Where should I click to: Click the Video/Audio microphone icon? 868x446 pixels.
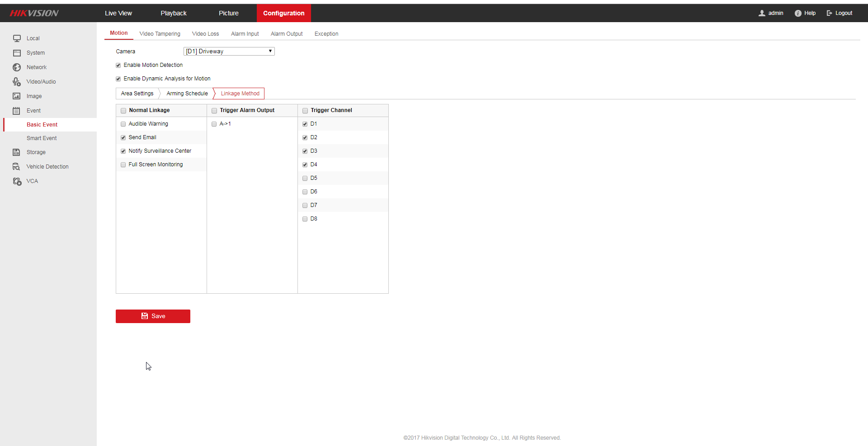click(17, 82)
